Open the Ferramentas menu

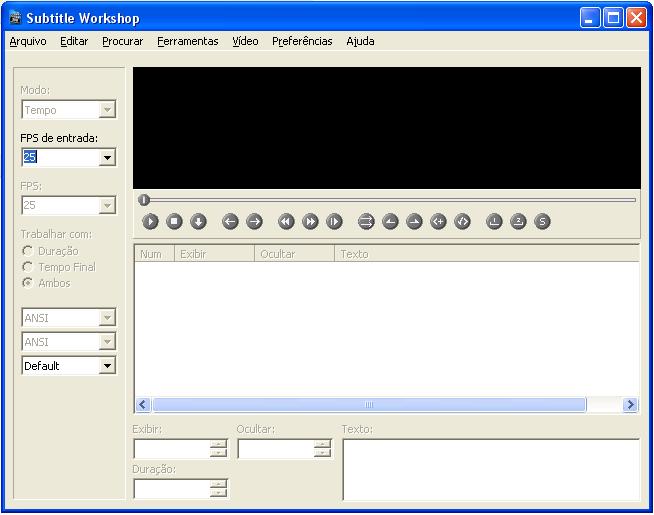tap(188, 41)
